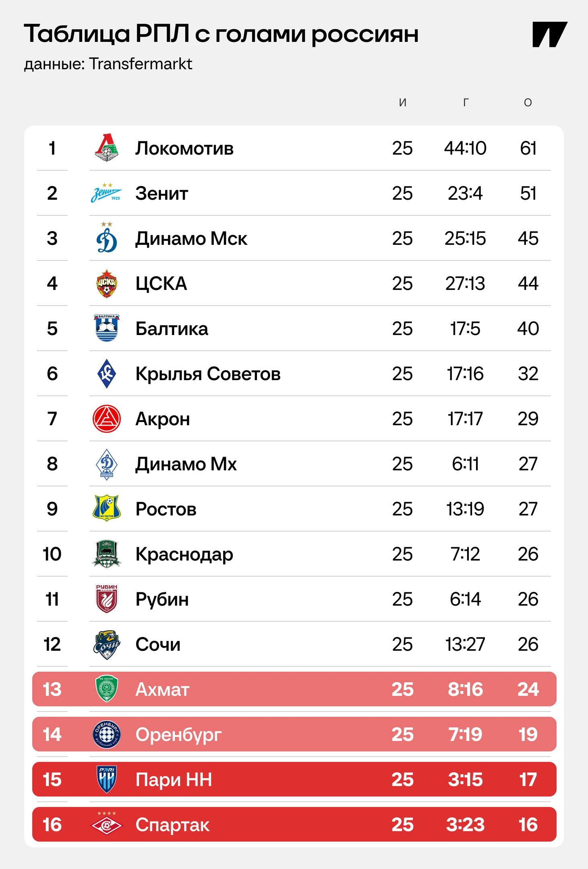Click the title Таблица РПЛ с голами россиян

click(x=221, y=34)
